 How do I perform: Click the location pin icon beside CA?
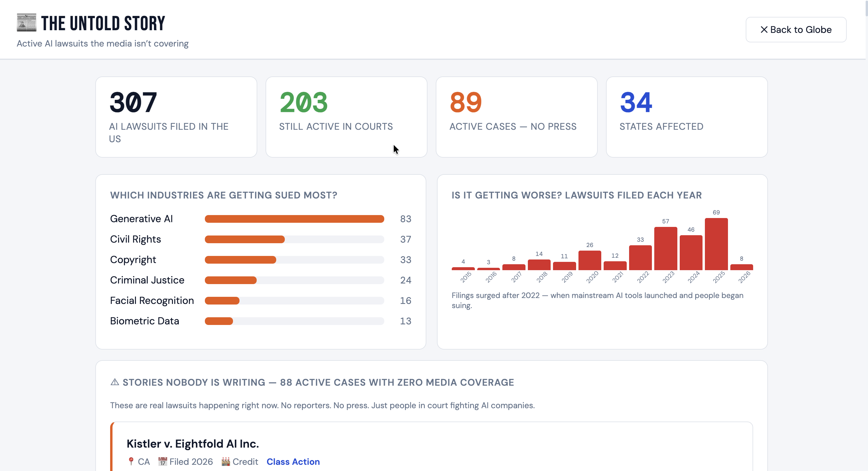131,461
